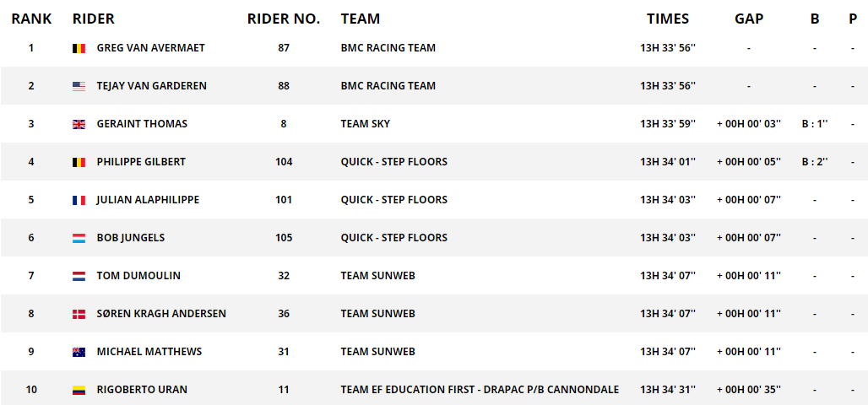
Task: Click the Luxembourg flag beside Bob Jungels
Action: [79, 239]
